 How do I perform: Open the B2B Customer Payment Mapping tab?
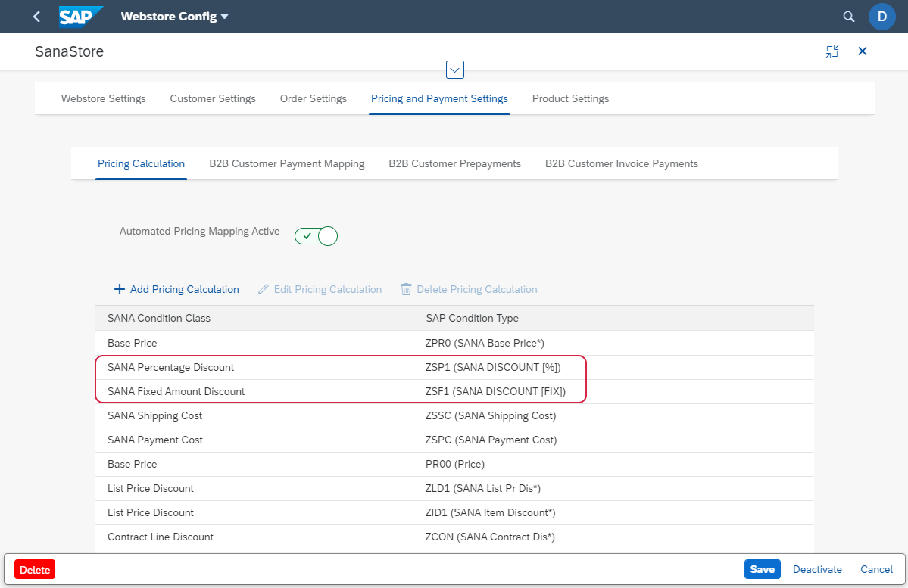(x=287, y=163)
